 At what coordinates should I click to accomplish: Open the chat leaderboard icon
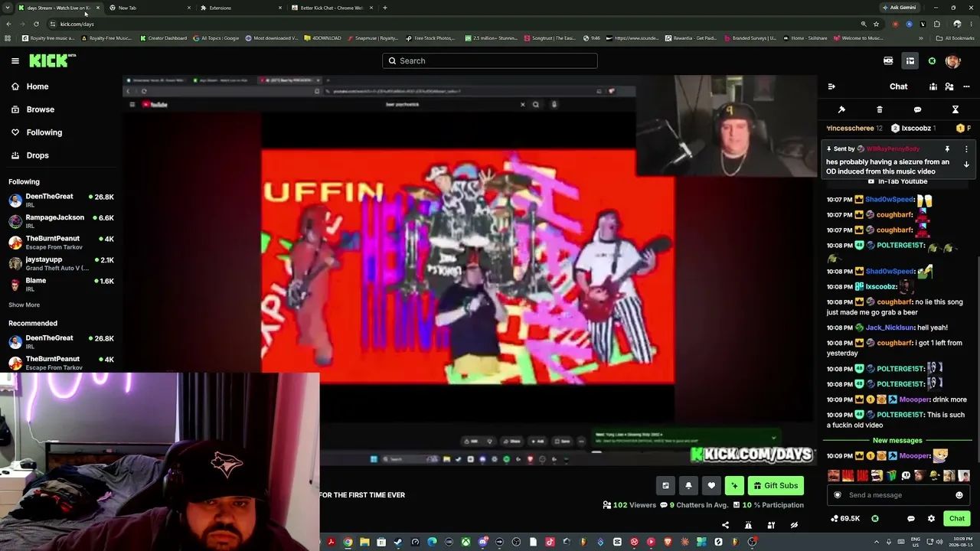933,86
